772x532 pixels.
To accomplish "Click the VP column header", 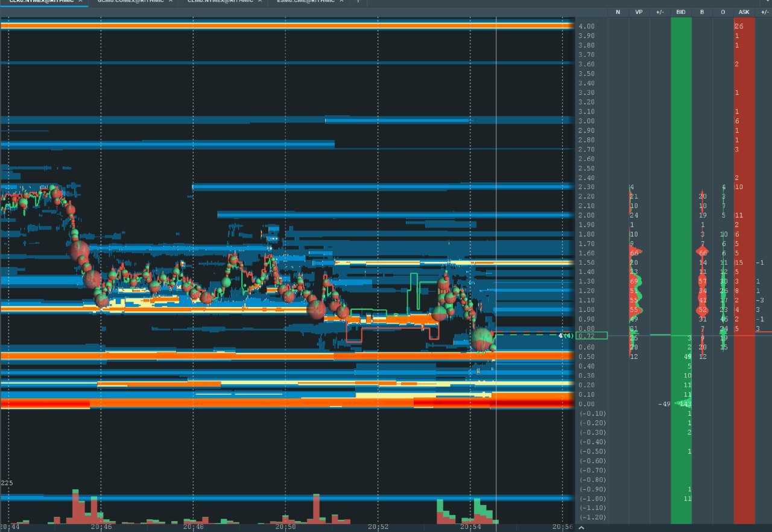I will pos(639,12).
